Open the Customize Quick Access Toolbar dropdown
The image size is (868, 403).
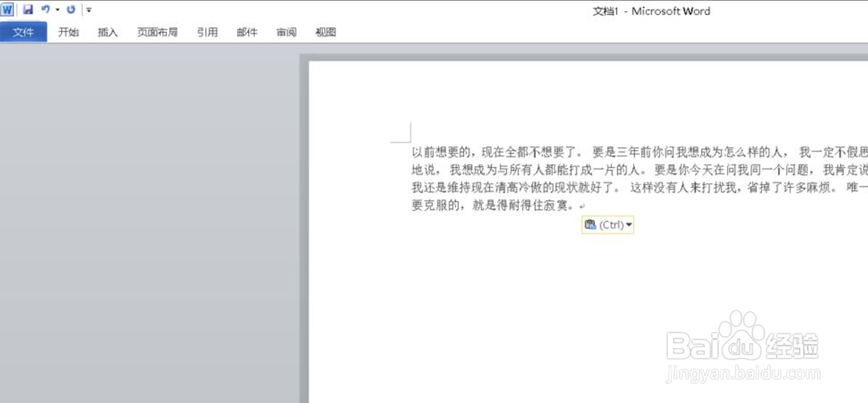(x=89, y=10)
